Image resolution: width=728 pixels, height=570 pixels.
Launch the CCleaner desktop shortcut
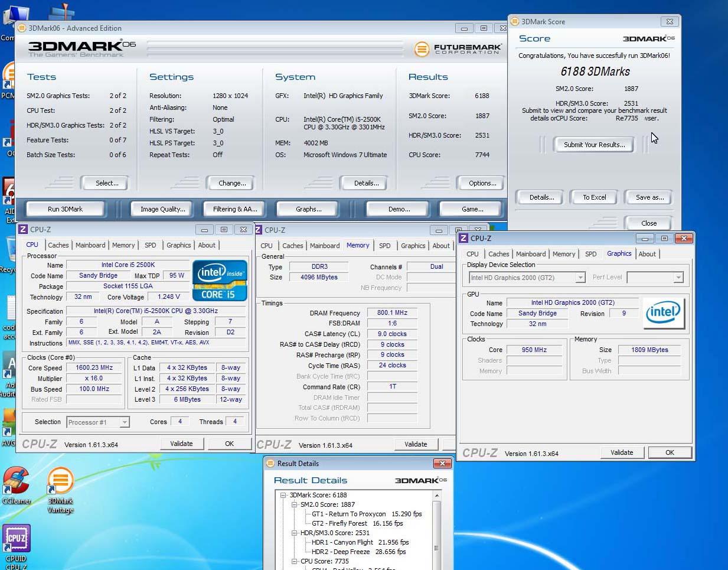click(x=17, y=486)
